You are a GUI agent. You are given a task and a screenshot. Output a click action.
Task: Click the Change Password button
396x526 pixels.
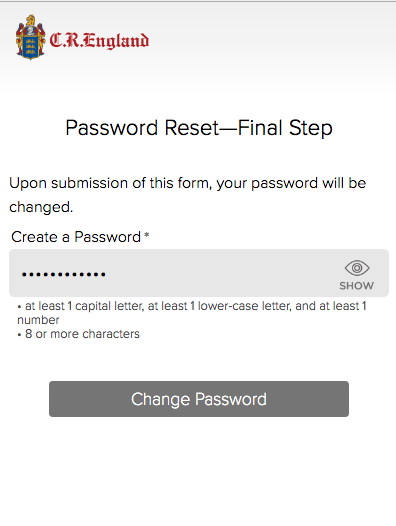[x=199, y=399]
